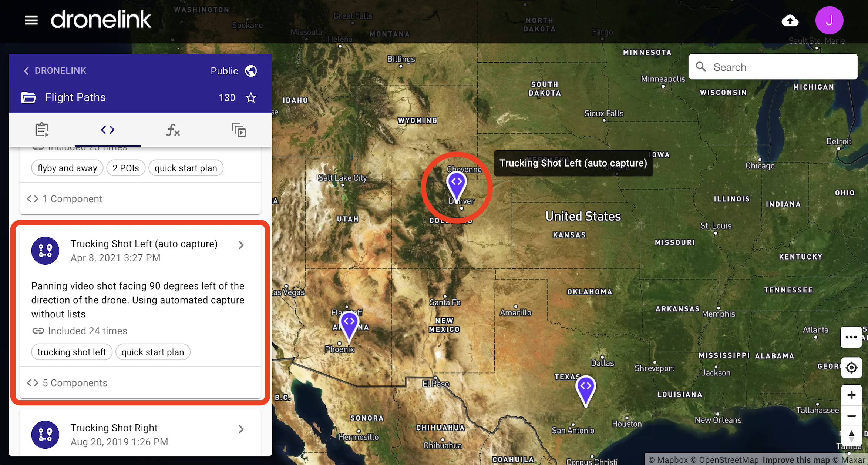Screen dimensions: 868x465
Task: Open the hamburger main menu
Action: tap(31, 20)
